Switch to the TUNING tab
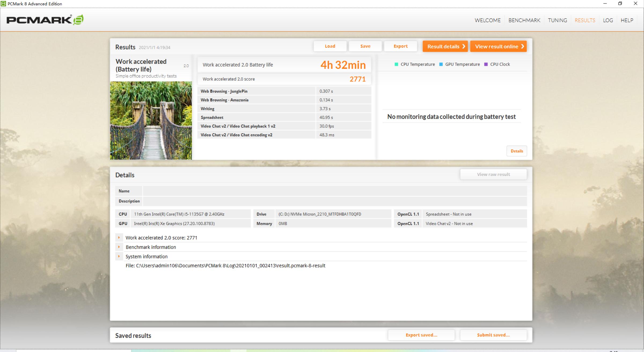 pyautogui.click(x=557, y=20)
